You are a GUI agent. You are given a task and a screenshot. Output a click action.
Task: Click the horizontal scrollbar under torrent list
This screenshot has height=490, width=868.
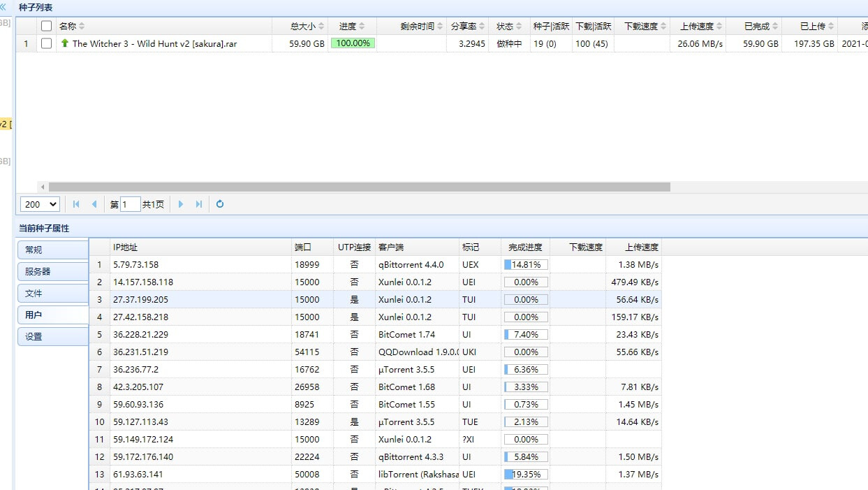tap(359, 187)
